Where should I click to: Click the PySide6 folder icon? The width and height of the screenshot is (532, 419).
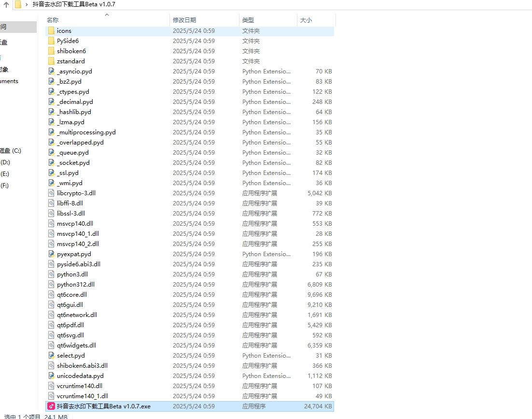(51, 41)
